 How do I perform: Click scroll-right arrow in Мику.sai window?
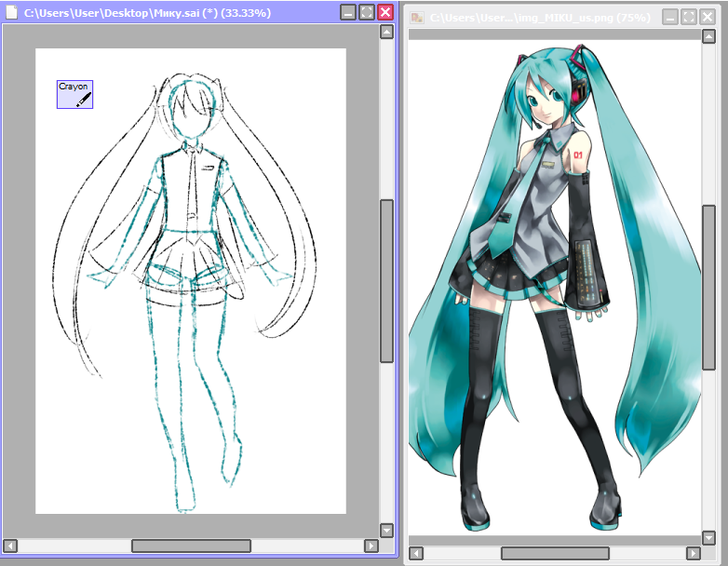(371, 546)
